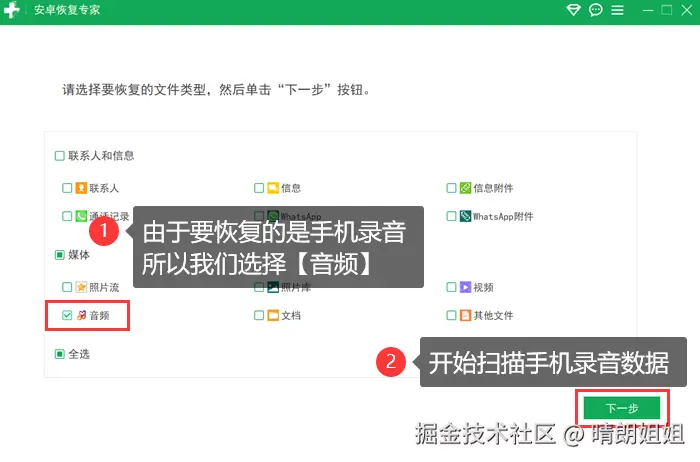Click the 其他文件 label text

(x=493, y=316)
